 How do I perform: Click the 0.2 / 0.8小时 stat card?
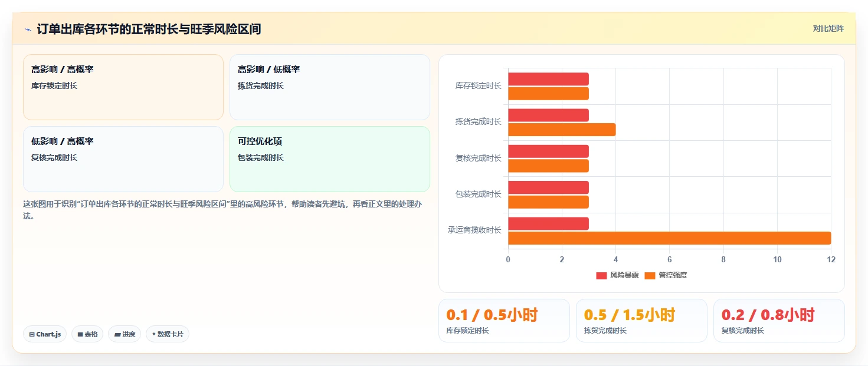pyautogui.click(x=779, y=321)
